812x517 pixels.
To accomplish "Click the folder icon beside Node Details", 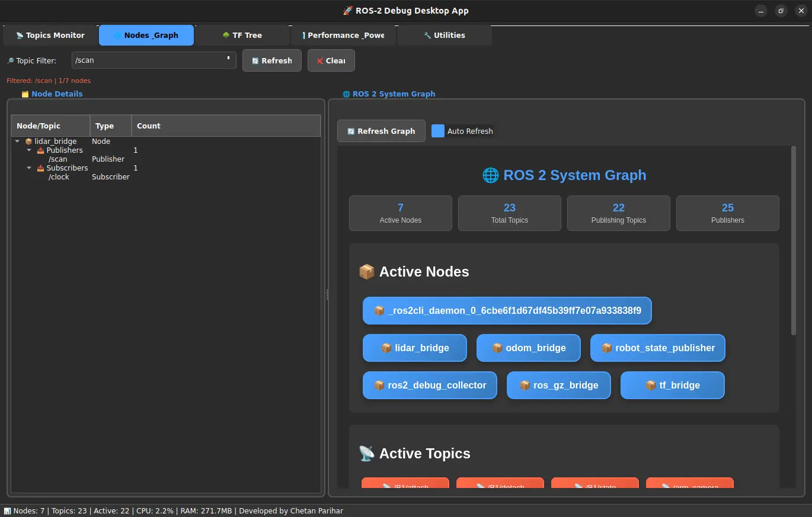I will pyautogui.click(x=25, y=94).
